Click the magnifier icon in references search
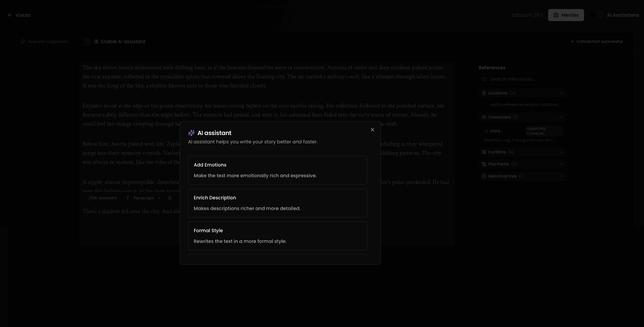 (x=485, y=79)
